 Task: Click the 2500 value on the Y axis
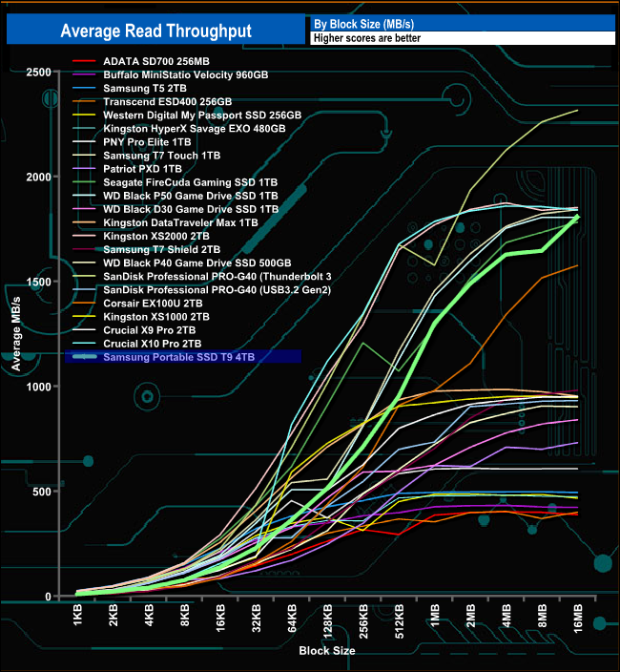(38, 72)
